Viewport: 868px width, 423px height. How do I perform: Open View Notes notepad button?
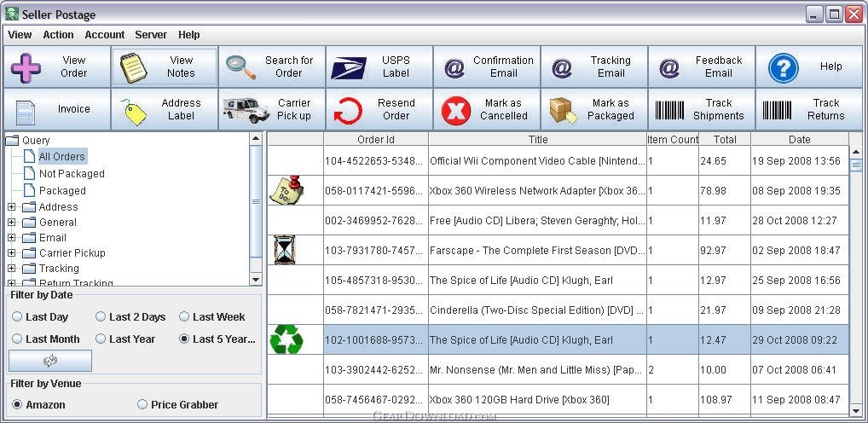coord(165,67)
